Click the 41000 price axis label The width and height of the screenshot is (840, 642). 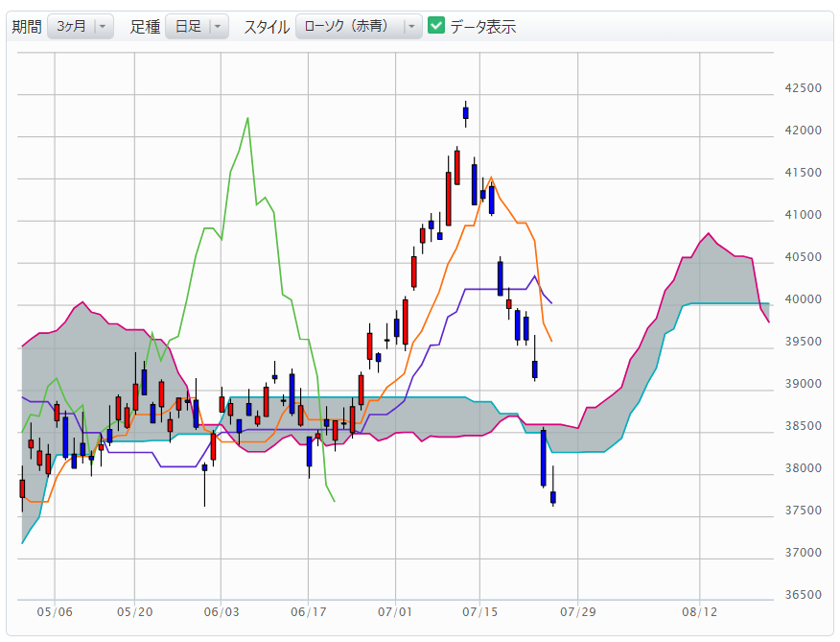click(803, 215)
